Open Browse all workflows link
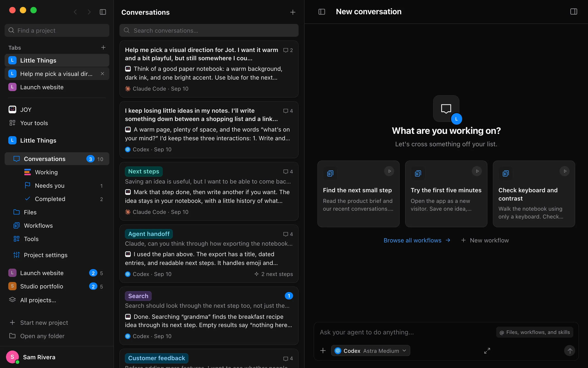Viewport: 588px width, 368px height. 417,240
